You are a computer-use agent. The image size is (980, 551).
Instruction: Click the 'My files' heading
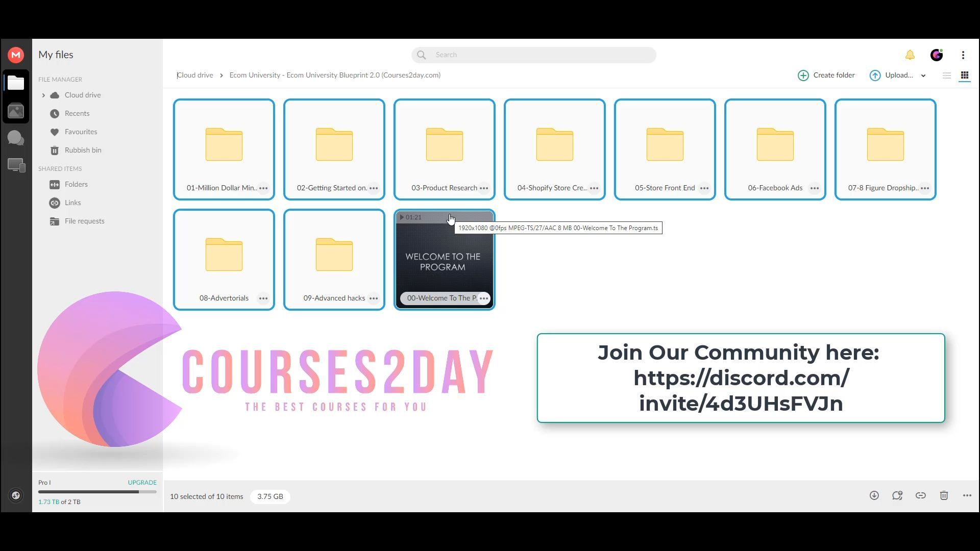56,55
